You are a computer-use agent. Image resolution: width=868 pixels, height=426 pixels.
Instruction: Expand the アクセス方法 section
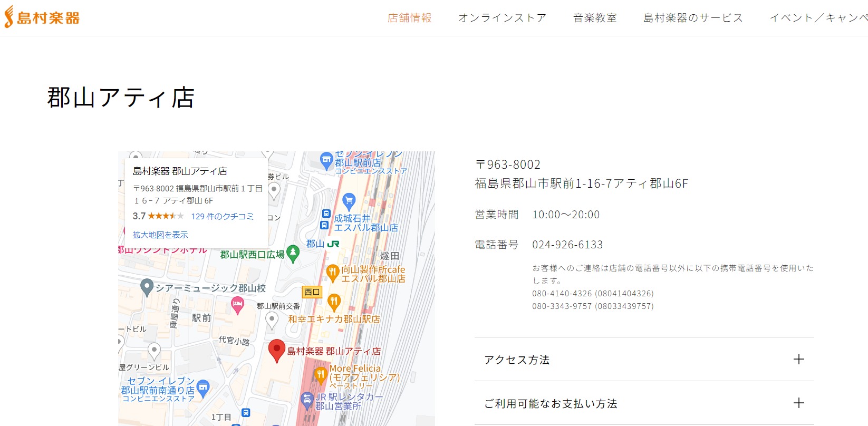pos(644,360)
